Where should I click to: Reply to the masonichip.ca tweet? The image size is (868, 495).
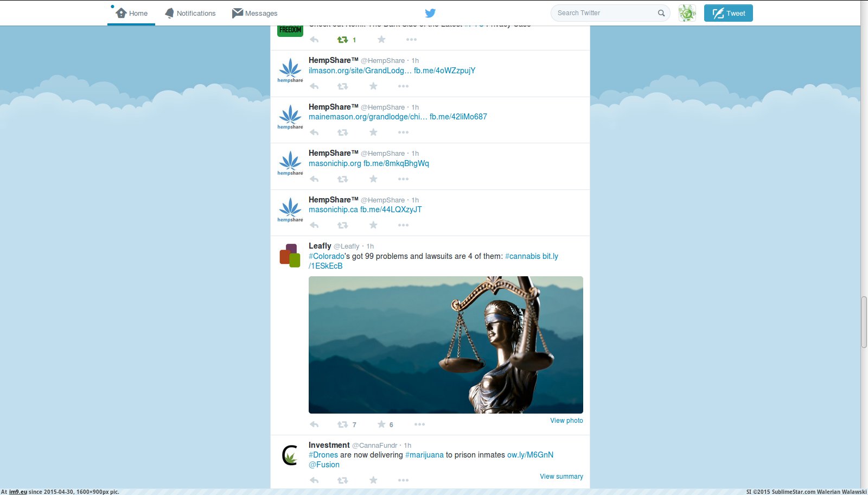click(314, 225)
